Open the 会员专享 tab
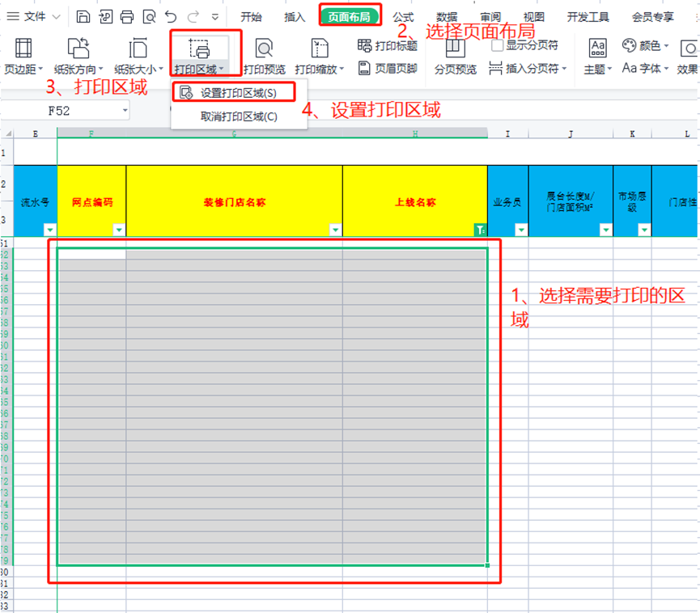 653,17
